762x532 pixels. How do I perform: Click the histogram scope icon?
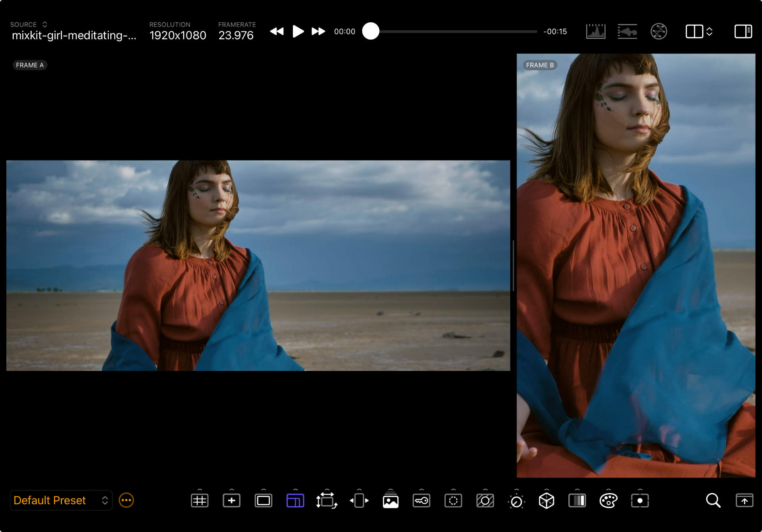pyautogui.click(x=595, y=31)
